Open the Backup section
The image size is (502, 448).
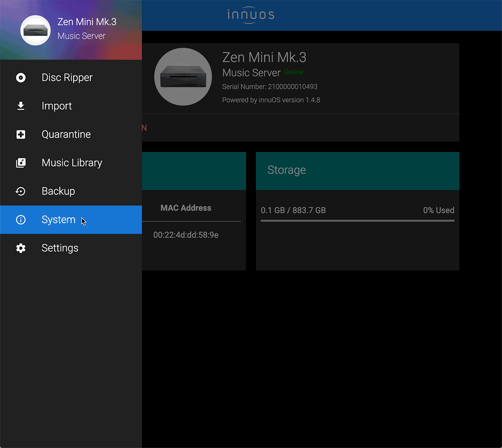(71, 191)
